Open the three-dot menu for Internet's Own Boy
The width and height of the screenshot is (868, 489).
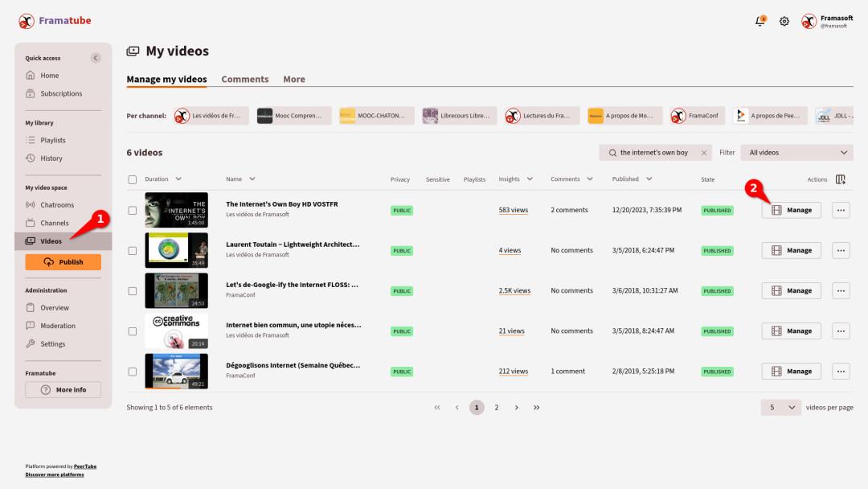pyautogui.click(x=841, y=210)
